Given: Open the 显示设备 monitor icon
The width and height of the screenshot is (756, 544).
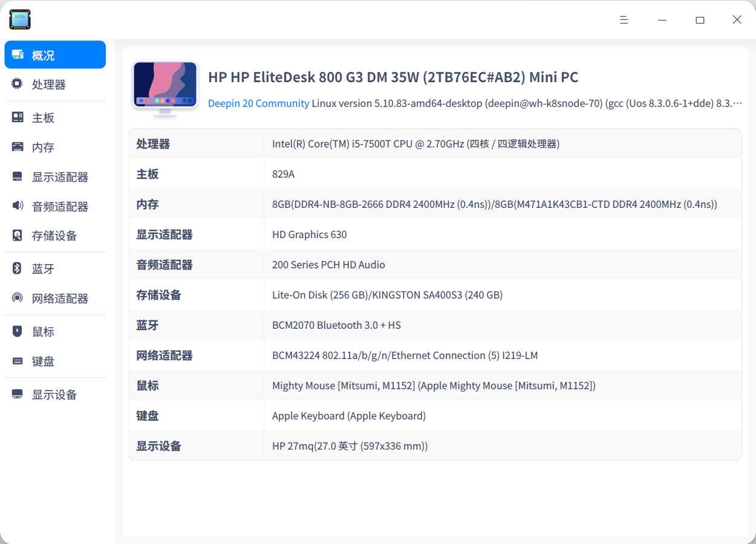Looking at the screenshot, I should point(17,394).
